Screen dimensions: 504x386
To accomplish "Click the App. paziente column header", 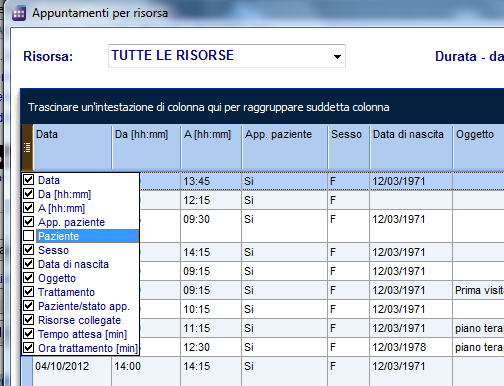I will pos(285,147).
